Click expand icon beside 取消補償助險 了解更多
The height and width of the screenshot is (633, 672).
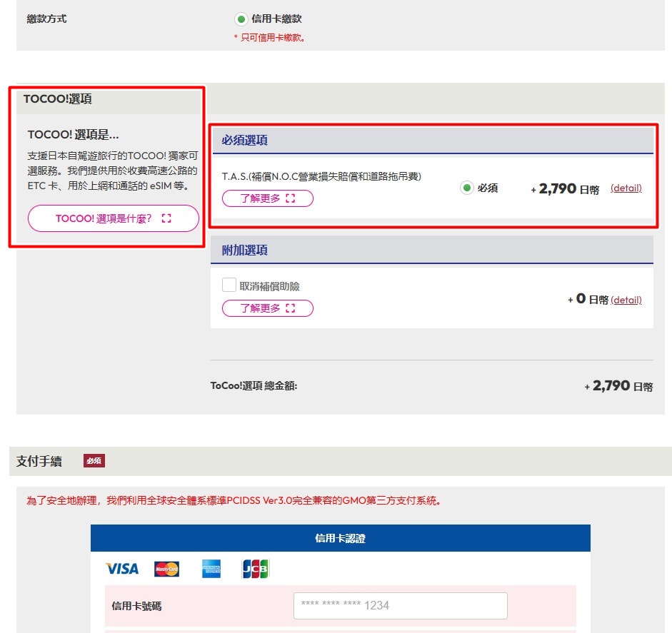[290, 308]
